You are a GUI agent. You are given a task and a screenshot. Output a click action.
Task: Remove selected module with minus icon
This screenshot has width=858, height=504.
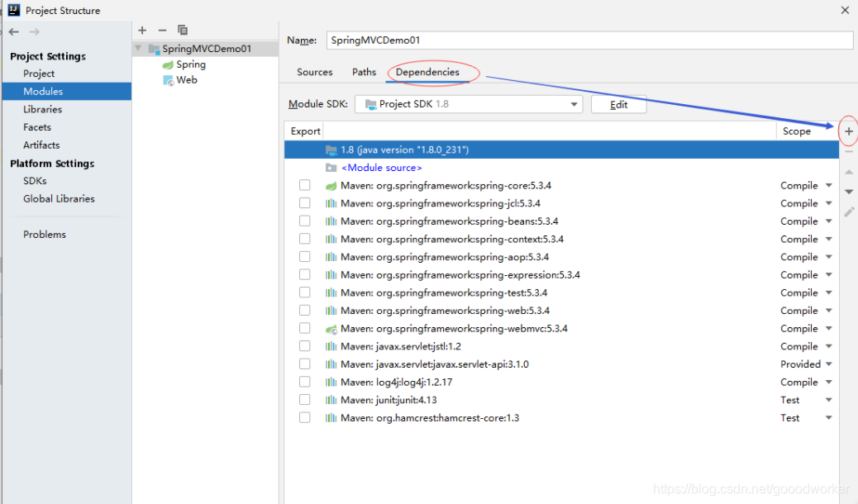162,30
